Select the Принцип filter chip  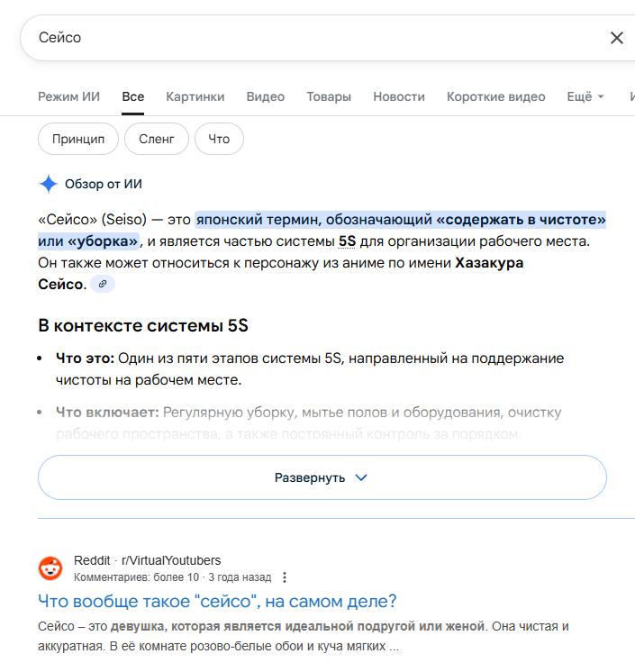point(78,139)
